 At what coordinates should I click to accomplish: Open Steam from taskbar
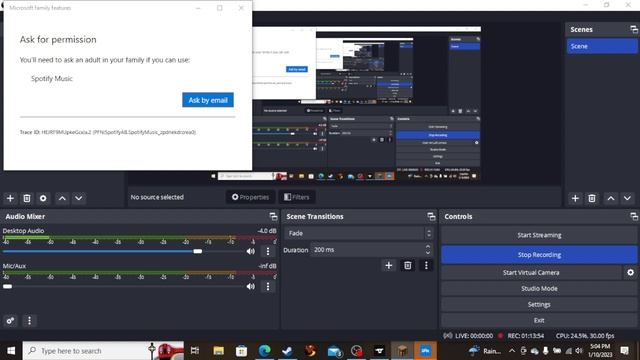click(x=287, y=351)
